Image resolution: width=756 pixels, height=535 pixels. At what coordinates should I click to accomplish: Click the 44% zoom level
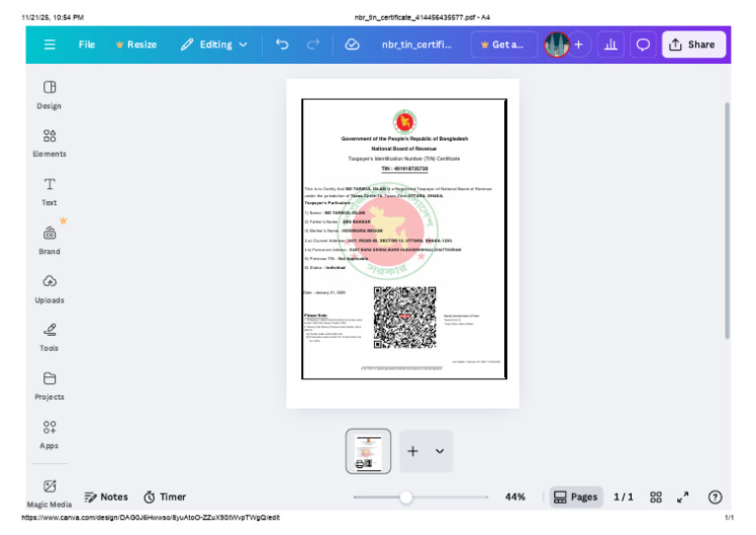[515, 497]
